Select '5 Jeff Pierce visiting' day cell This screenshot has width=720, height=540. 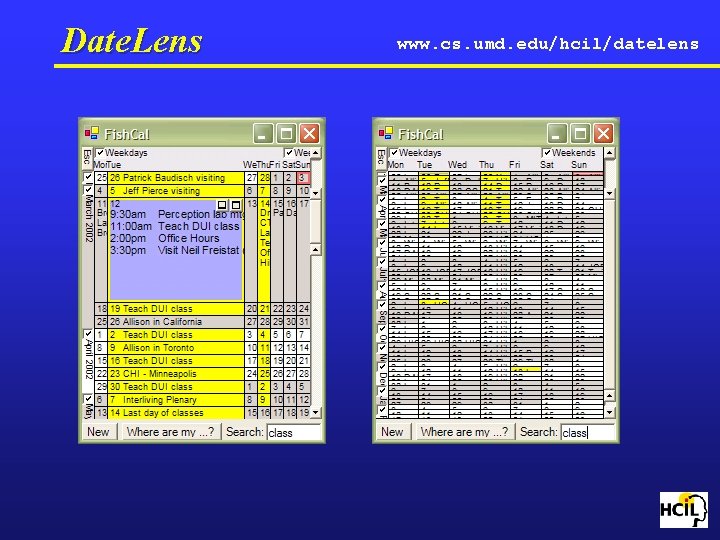coord(176,191)
